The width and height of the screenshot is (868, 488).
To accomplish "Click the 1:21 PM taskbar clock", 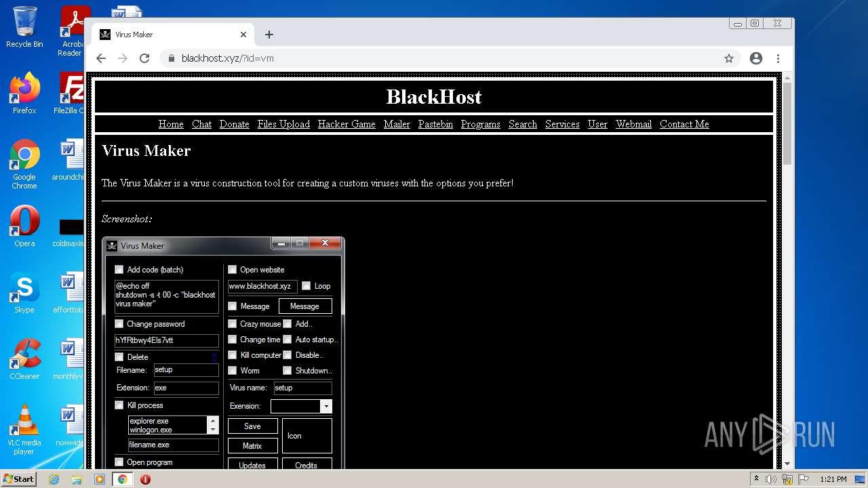I will click(833, 479).
